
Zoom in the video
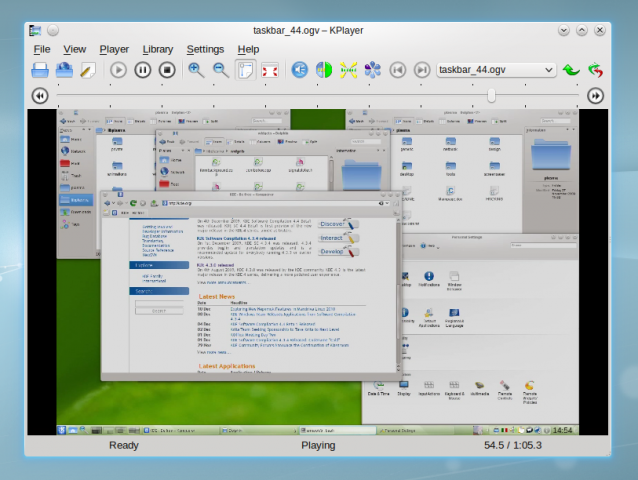(196, 70)
